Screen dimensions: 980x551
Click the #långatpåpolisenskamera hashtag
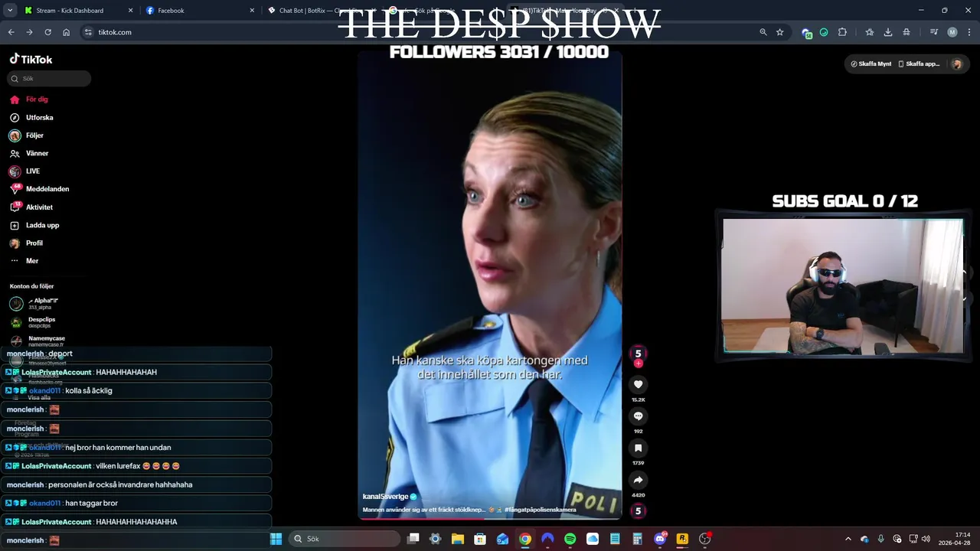click(540, 510)
